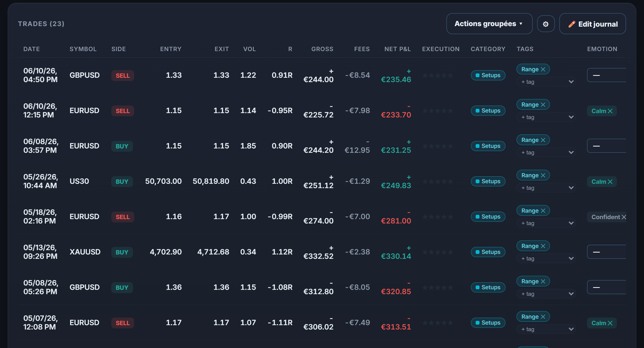Viewport: 644px width, 348px height.
Task: Click SELL badge on GBPUSD 04:50 PM trade
Action: click(x=123, y=76)
